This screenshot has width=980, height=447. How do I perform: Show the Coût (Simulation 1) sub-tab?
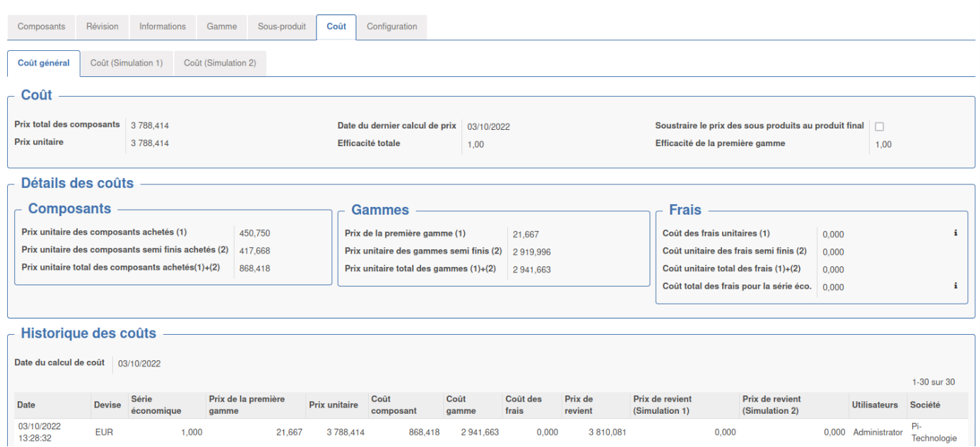coord(126,63)
